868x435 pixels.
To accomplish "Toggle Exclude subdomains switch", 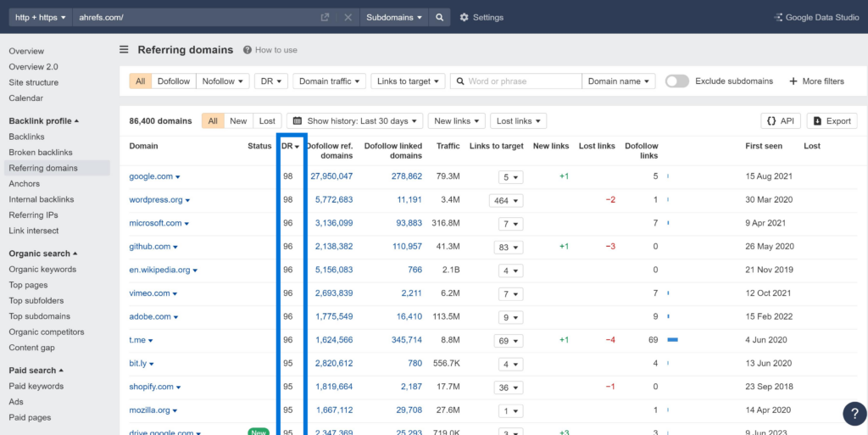I will click(x=677, y=81).
